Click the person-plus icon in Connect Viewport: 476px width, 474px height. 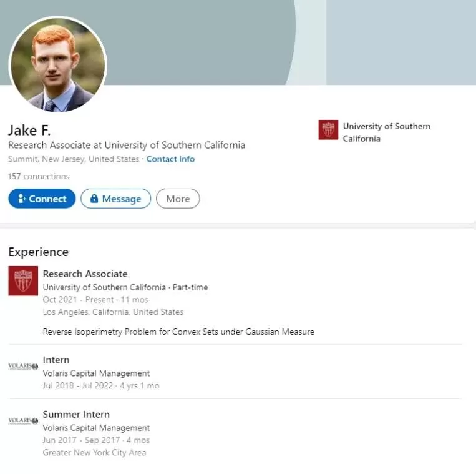pos(22,199)
